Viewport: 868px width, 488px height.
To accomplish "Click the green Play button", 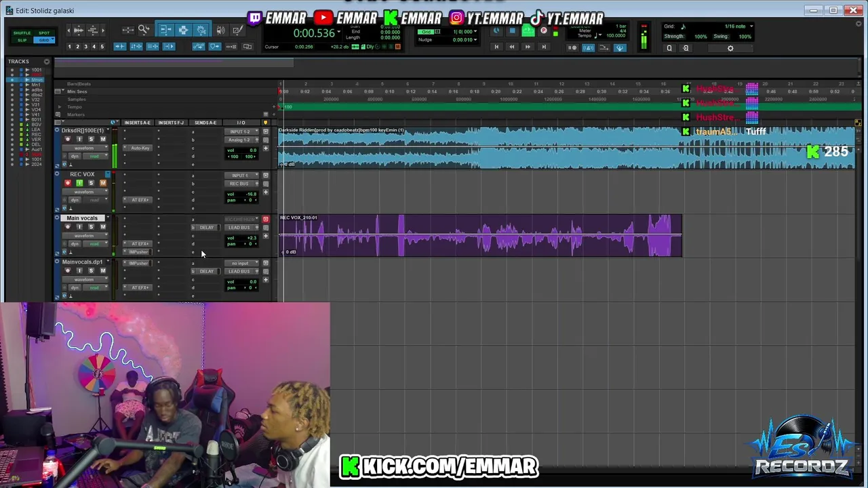I will (x=528, y=31).
